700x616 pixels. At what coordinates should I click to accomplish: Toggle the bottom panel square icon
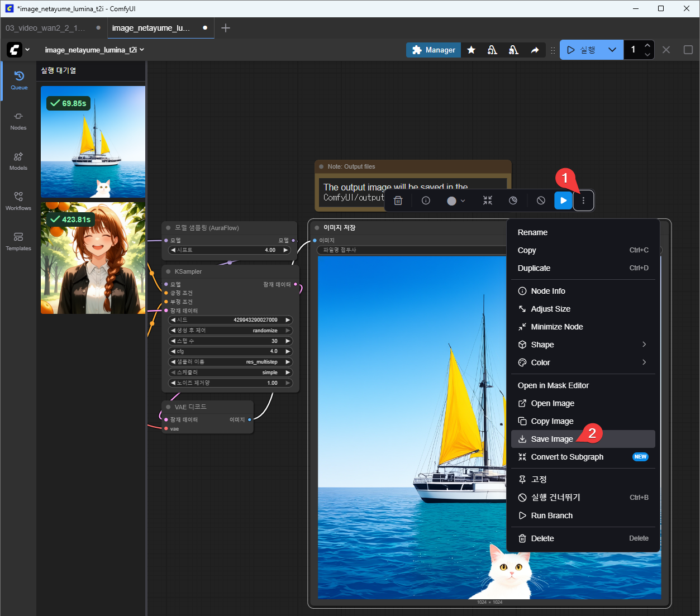[688, 50]
